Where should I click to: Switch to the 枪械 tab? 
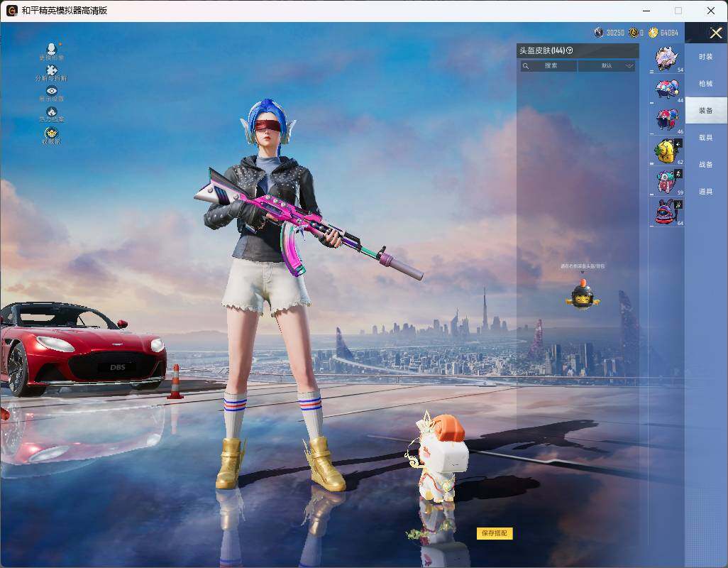(706, 84)
